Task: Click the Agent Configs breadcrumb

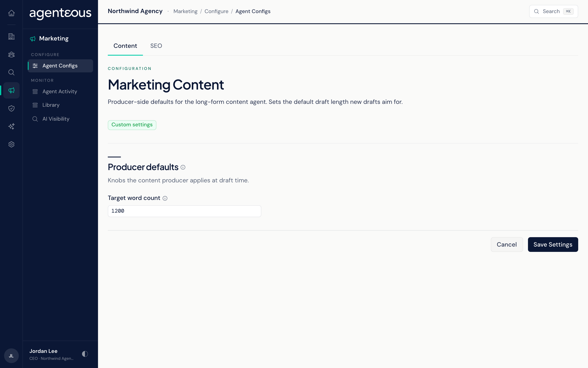Action: point(253,11)
